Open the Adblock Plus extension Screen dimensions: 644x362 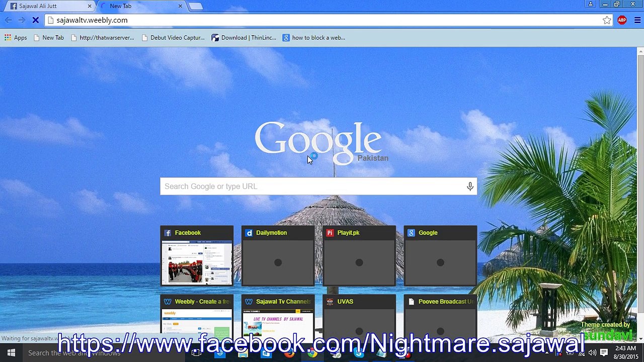coord(622,20)
